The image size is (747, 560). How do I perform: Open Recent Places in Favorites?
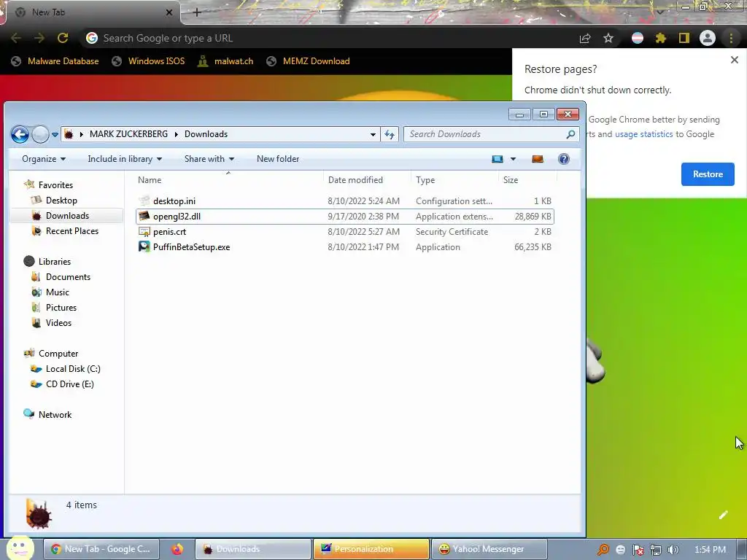tap(72, 231)
